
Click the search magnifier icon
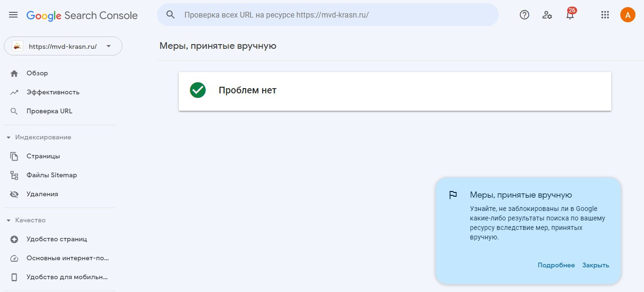(x=171, y=15)
